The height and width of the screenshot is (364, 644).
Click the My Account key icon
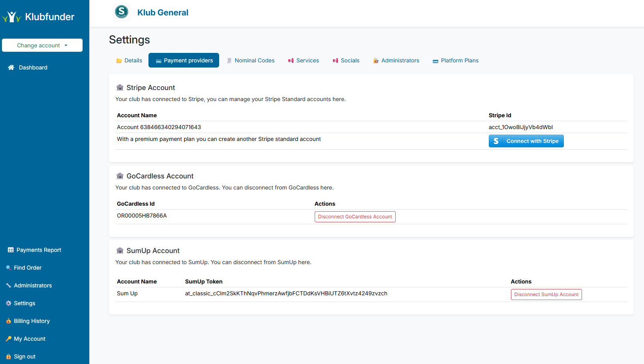click(8, 339)
